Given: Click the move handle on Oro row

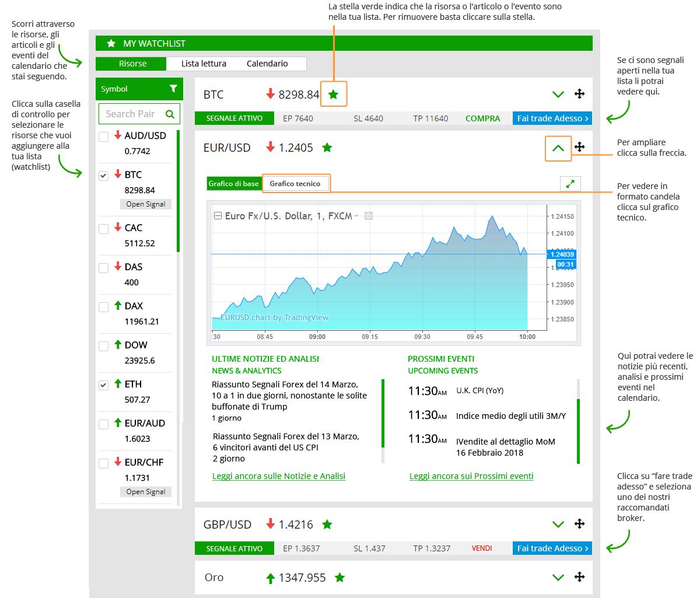Looking at the screenshot, I should pos(579,577).
